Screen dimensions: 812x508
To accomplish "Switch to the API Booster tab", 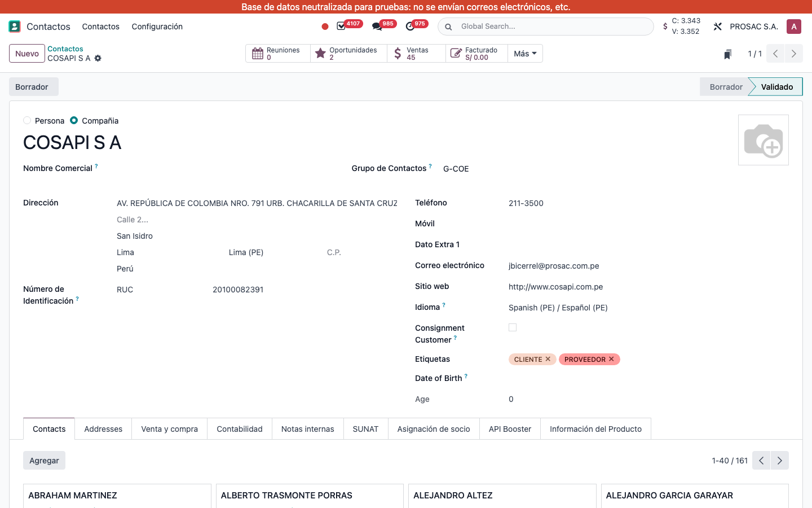I will 510,429.
